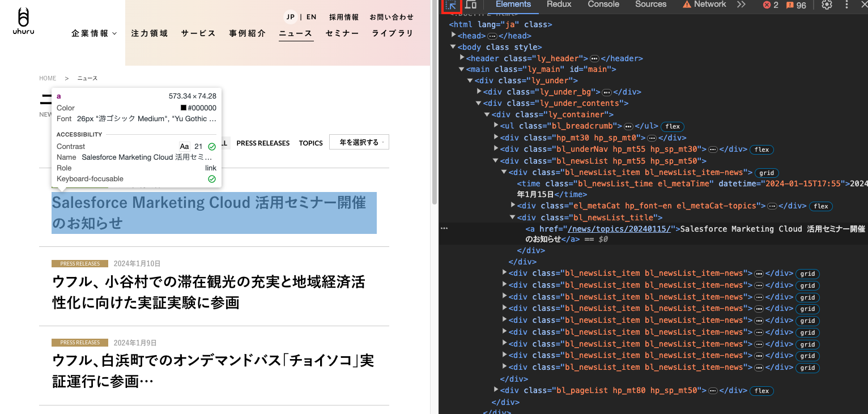Collapse the bl_newsList hp_mt55 div node

(x=496, y=161)
